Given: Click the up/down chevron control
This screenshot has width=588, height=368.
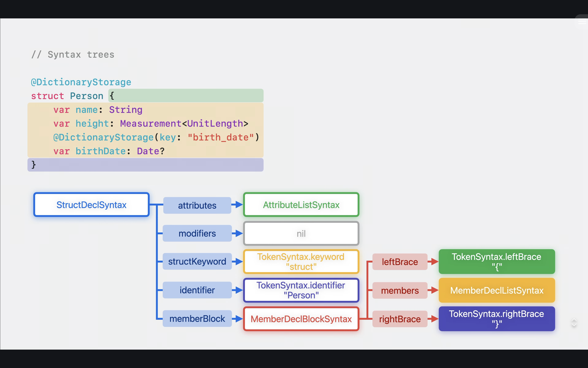Looking at the screenshot, I should point(574,322).
